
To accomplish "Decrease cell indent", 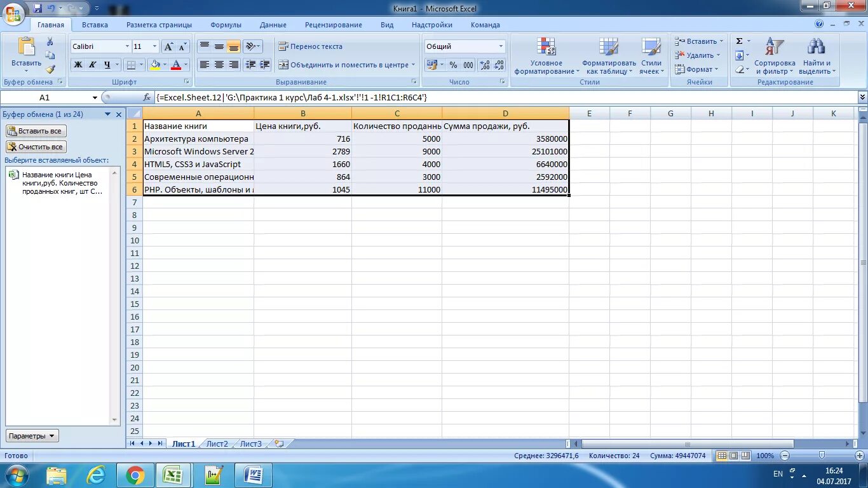I will tap(250, 65).
